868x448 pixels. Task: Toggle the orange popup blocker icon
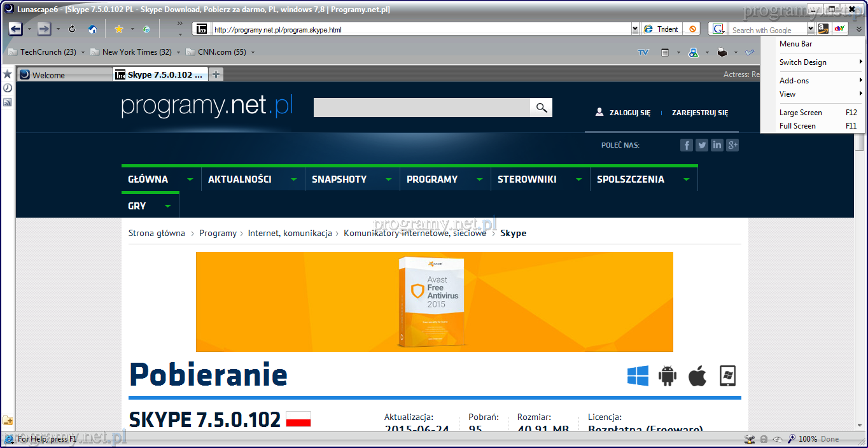click(x=692, y=29)
